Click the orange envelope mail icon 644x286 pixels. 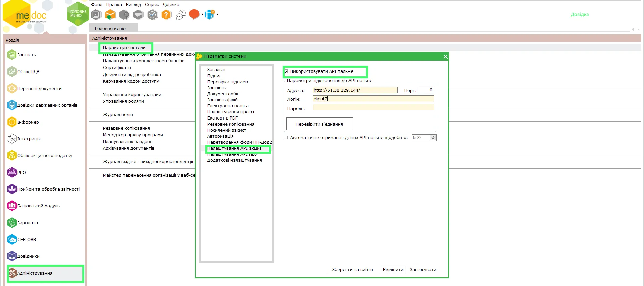(110, 15)
